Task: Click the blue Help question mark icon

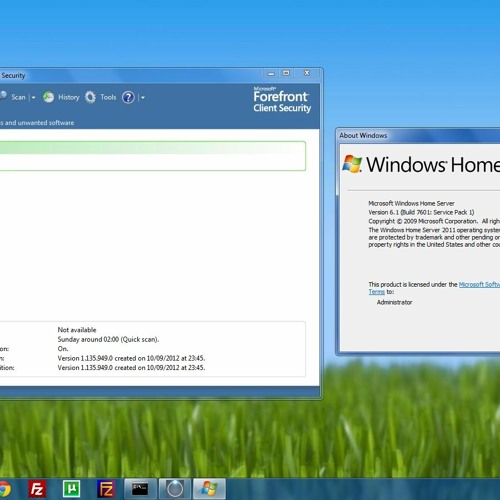Action: click(128, 97)
